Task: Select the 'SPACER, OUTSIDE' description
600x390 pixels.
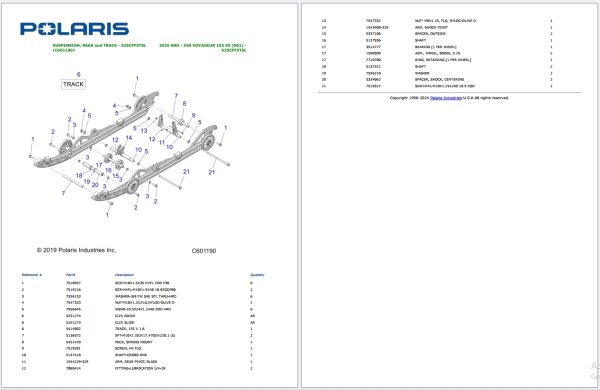Action: click(x=430, y=34)
